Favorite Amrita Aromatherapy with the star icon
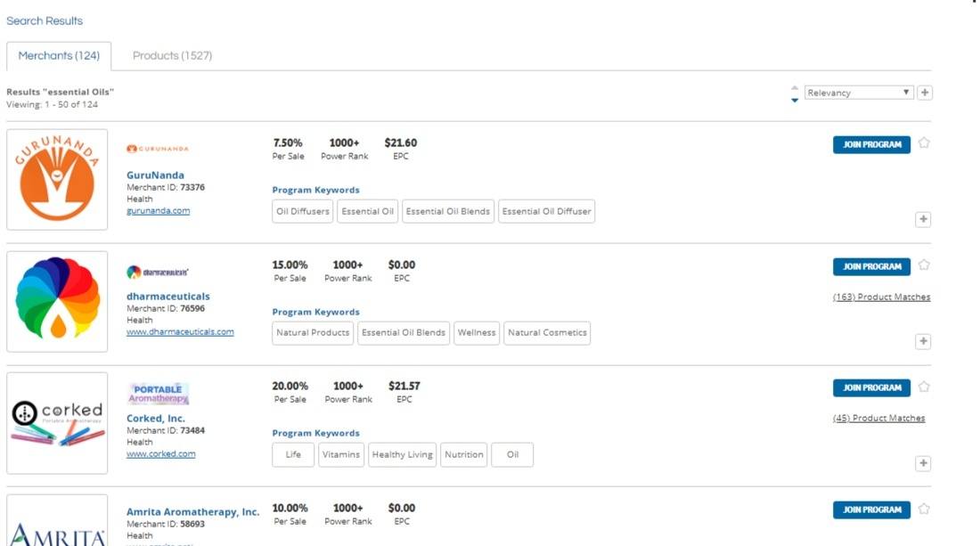The height and width of the screenshot is (546, 980). [x=924, y=509]
